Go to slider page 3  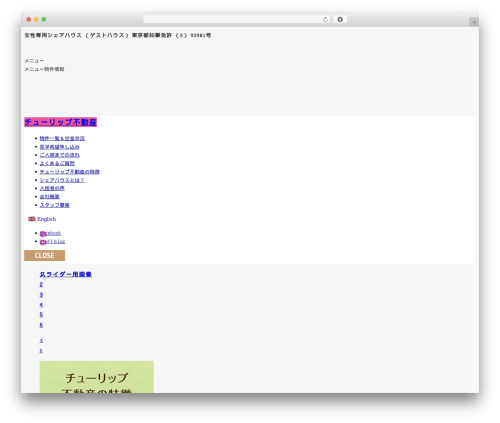point(41,295)
